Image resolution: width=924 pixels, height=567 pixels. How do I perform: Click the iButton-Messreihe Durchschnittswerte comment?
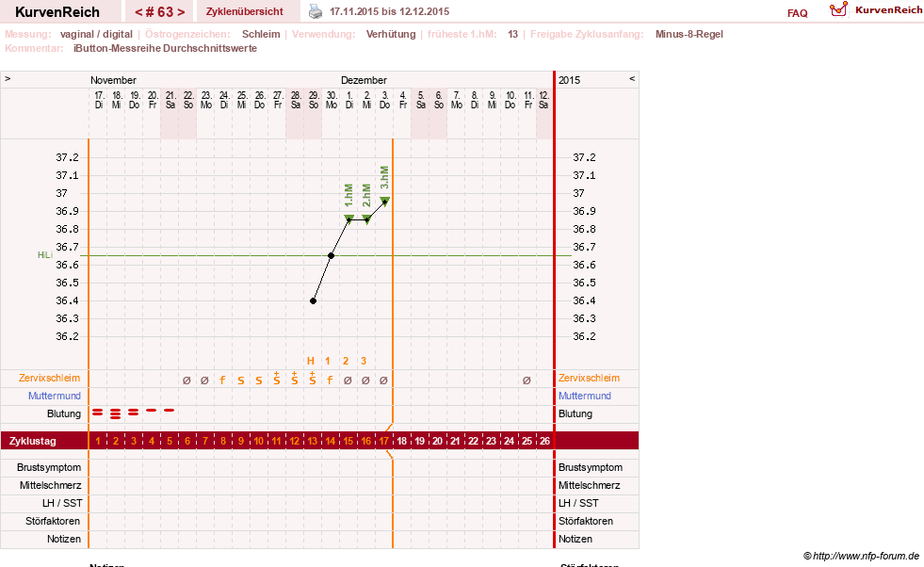click(165, 48)
